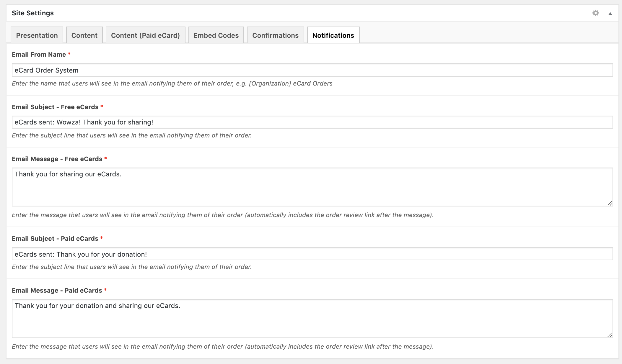Click the Site Settings panel title
622x364 pixels.
pos(33,13)
